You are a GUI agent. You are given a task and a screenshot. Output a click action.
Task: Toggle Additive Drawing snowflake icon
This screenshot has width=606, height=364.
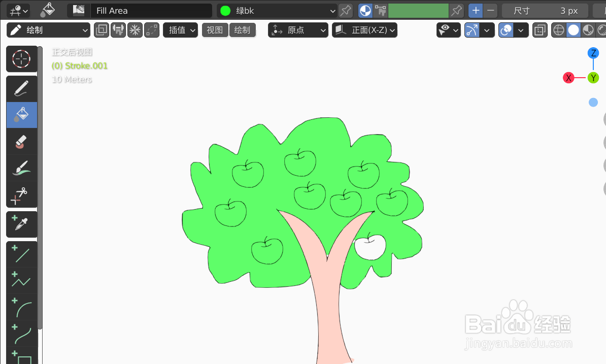point(135,30)
